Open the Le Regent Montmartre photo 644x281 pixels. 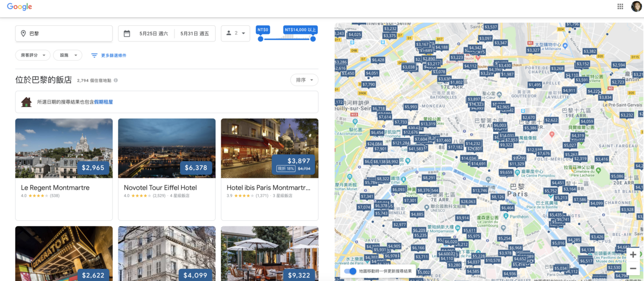point(64,148)
